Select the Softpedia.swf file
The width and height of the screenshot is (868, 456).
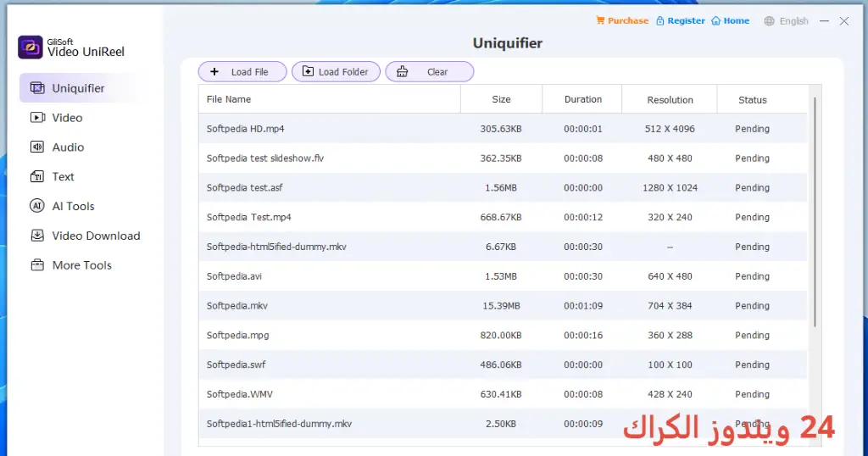(503, 364)
